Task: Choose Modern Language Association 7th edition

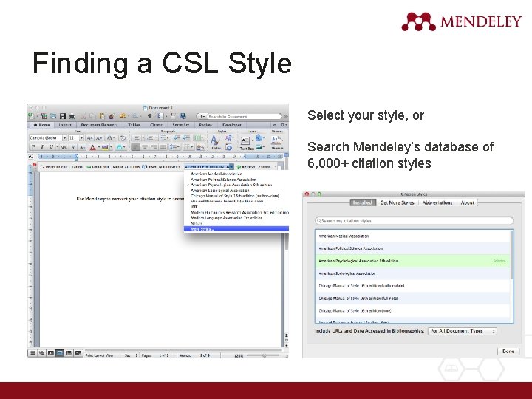Action: point(236,218)
